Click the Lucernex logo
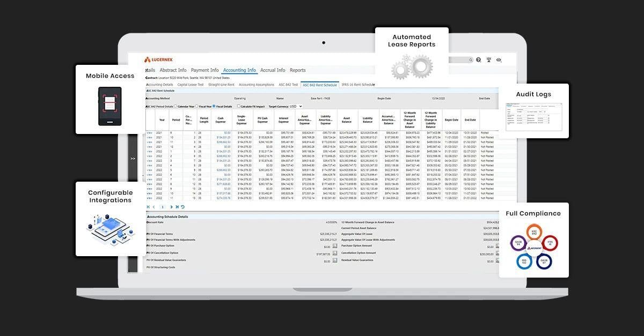Screen dimensions: 644x336 click(x=159, y=59)
